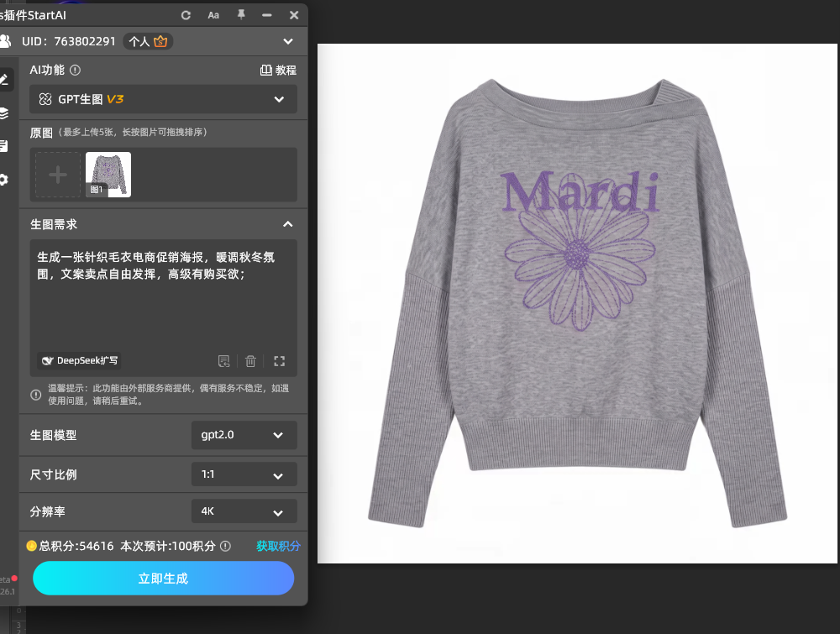Click the trash icon to clear the prompt
This screenshot has width=840, height=634.
(x=250, y=361)
